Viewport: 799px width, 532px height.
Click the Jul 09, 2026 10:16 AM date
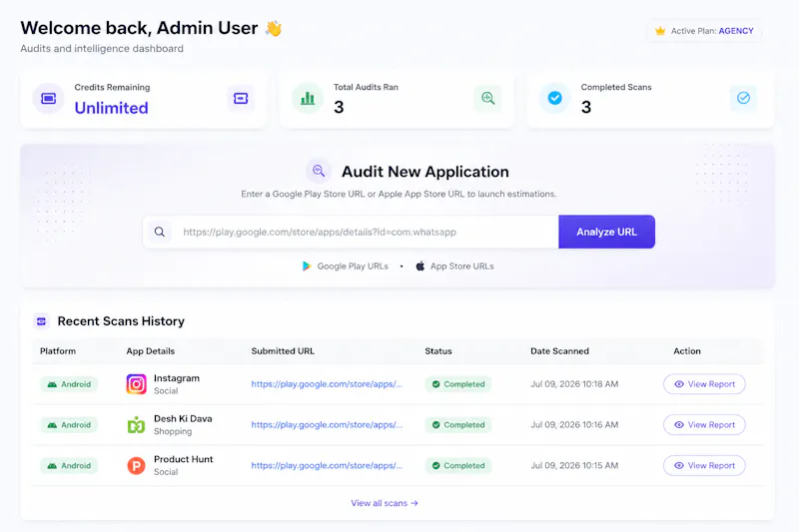click(x=574, y=425)
